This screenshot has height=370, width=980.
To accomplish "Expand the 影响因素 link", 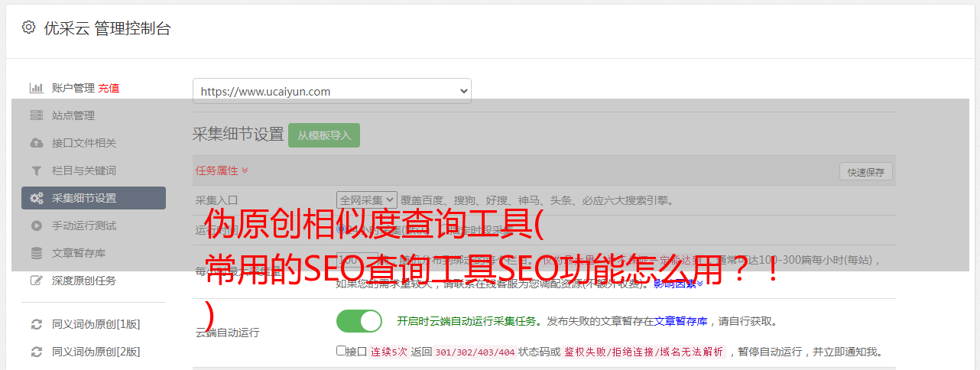I will click(x=679, y=284).
